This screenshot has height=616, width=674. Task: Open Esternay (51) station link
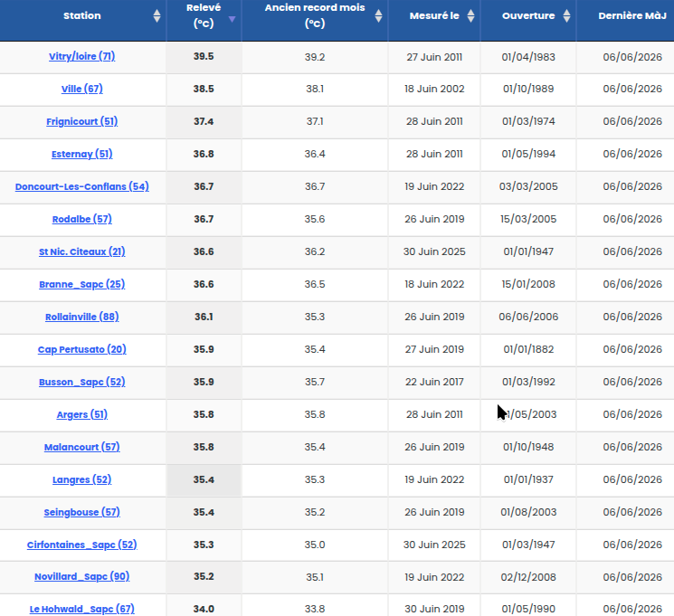pyautogui.click(x=82, y=154)
